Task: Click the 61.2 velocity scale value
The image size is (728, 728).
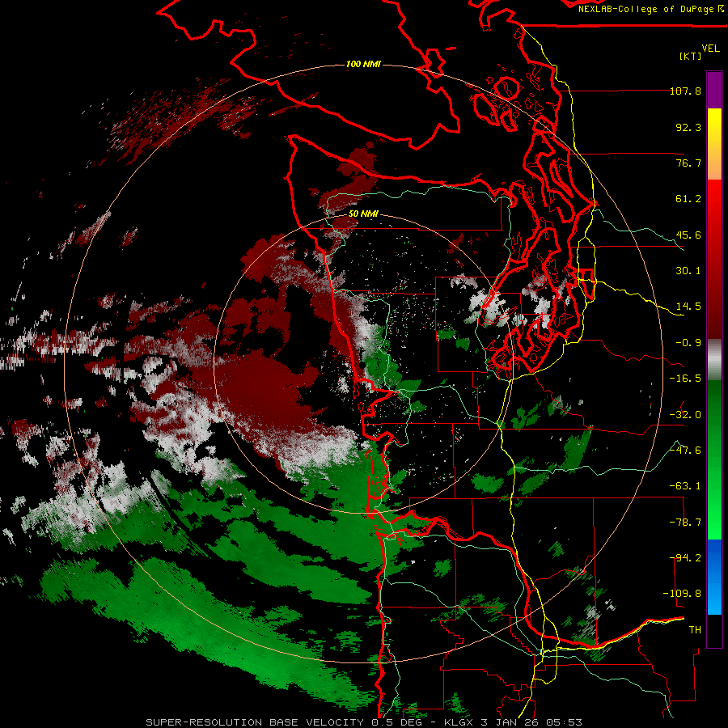Action: [x=688, y=199]
